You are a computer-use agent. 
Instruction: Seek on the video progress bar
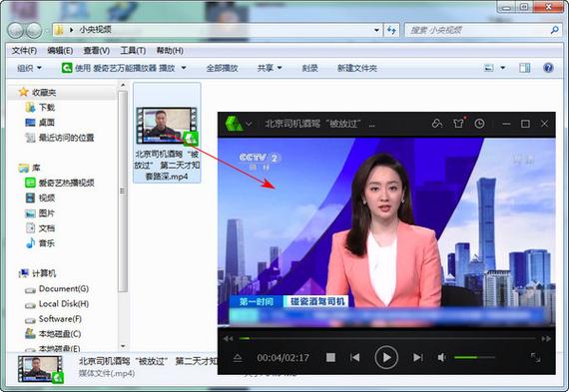tap(387, 339)
